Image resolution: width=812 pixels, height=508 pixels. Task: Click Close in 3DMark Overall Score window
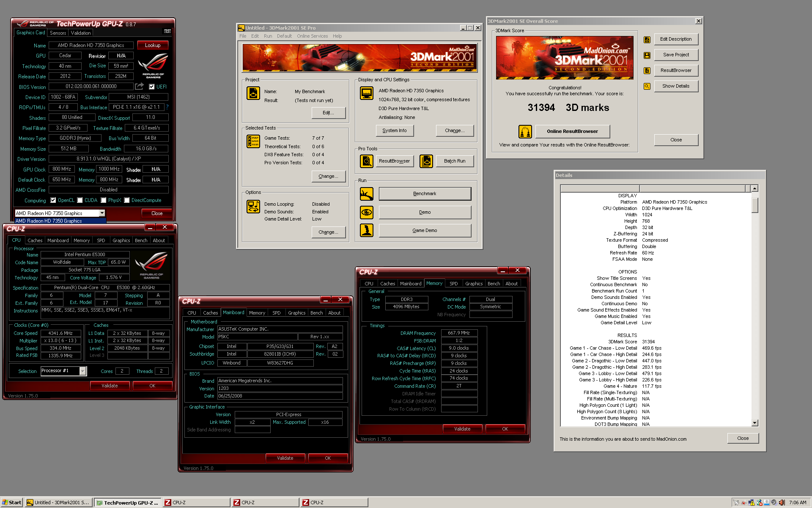[x=676, y=140]
